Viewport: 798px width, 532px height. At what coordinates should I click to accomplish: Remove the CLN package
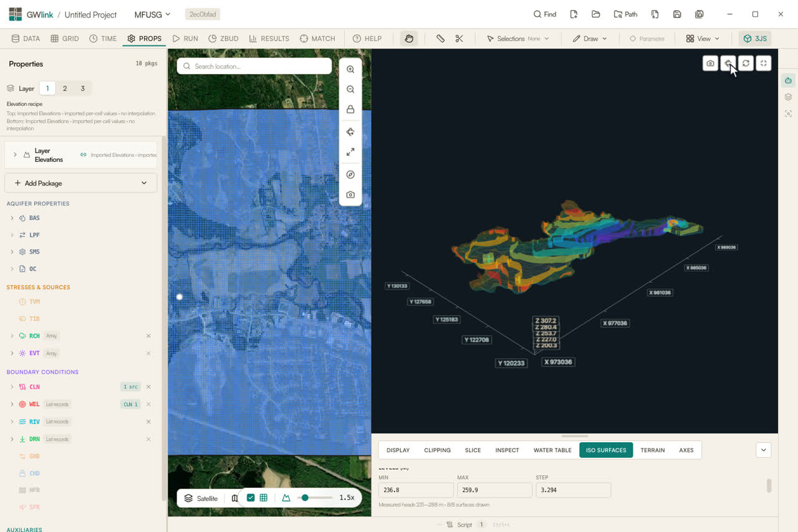pyautogui.click(x=148, y=387)
